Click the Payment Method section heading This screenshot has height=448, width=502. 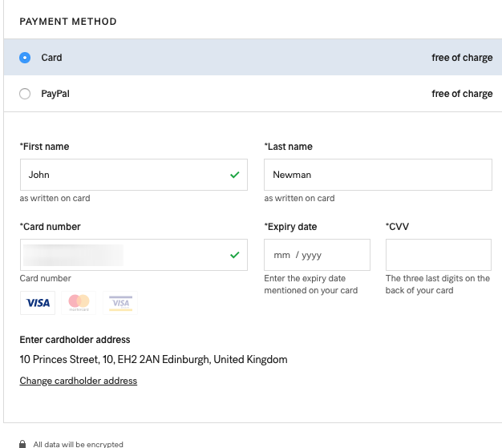pos(68,22)
